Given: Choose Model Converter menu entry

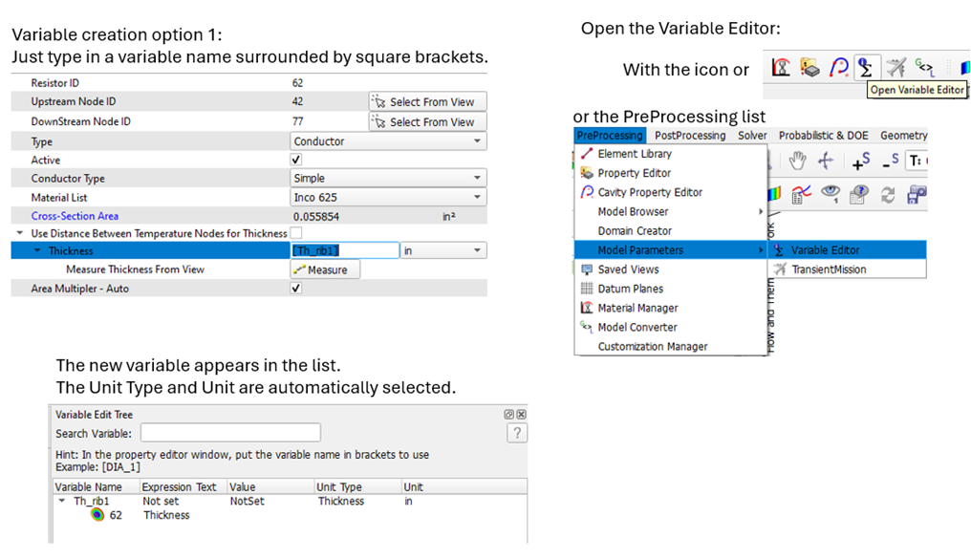Looking at the screenshot, I should [x=671, y=327].
